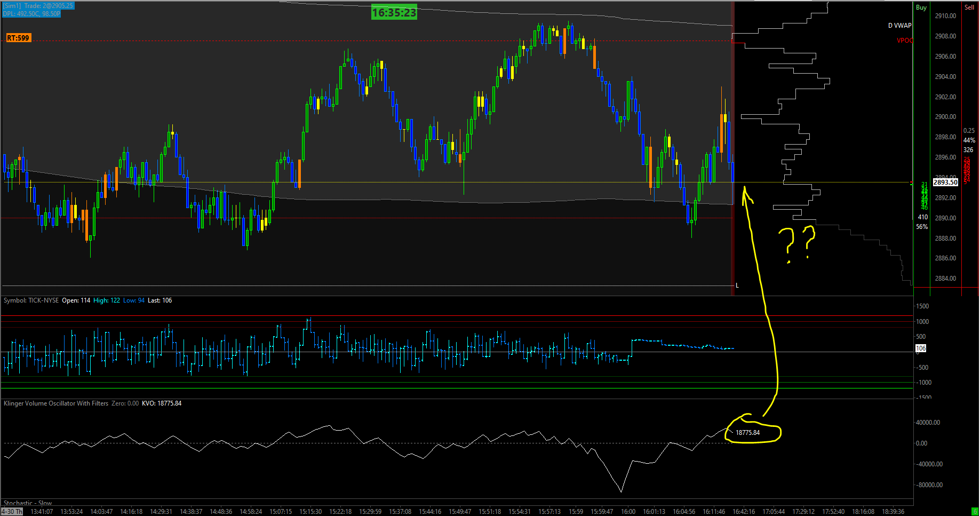Click the 410 bid volume value
Viewport: 980px width, 516px height.
pos(923,217)
